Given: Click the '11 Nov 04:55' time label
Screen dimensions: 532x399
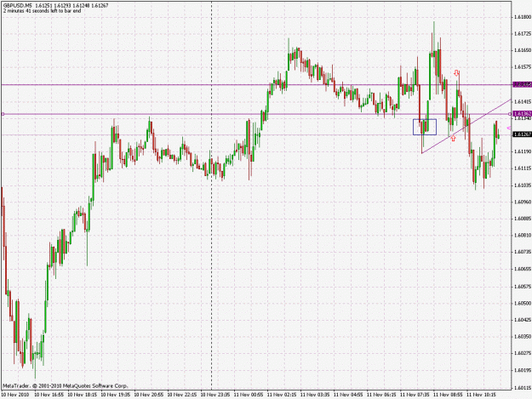Looking at the screenshot, I should coord(348,395).
